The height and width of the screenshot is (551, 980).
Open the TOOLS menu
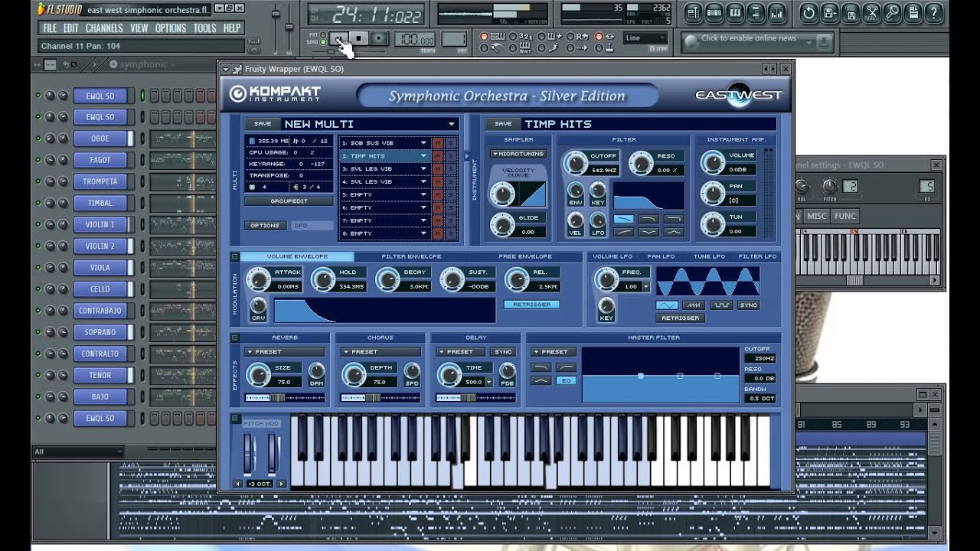pos(204,28)
